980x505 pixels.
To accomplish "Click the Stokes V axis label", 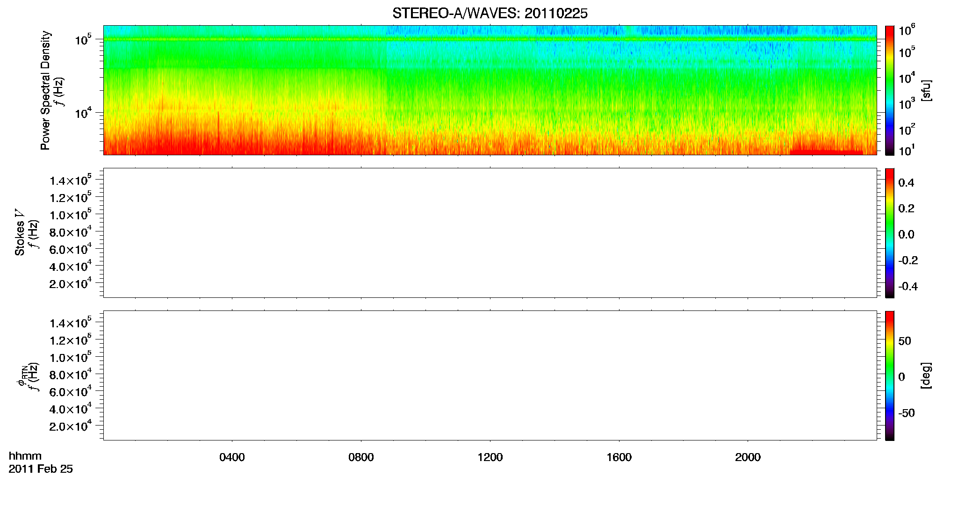I will coord(20,233).
